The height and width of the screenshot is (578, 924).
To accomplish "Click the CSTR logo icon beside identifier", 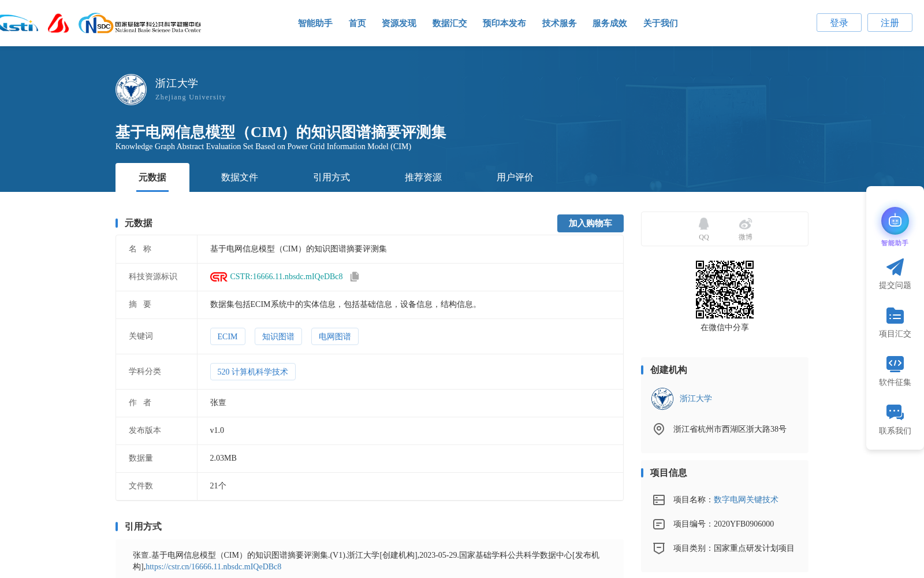I will pyautogui.click(x=219, y=277).
